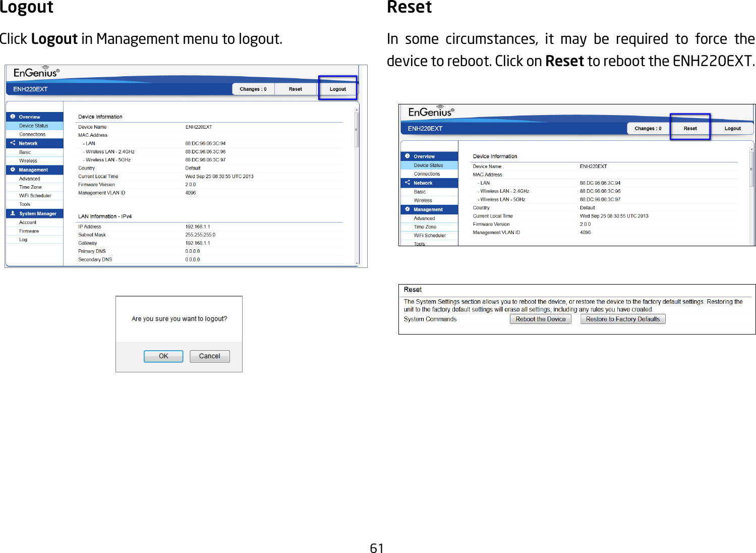This screenshot has width=756, height=553.
Task: Click the Reboot the Device button
Action: (541, 319)
